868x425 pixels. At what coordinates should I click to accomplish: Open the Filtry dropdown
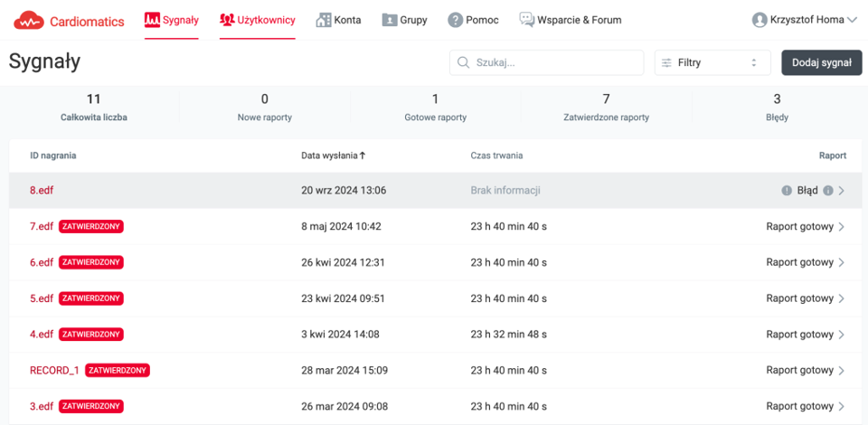click(709, 62)
